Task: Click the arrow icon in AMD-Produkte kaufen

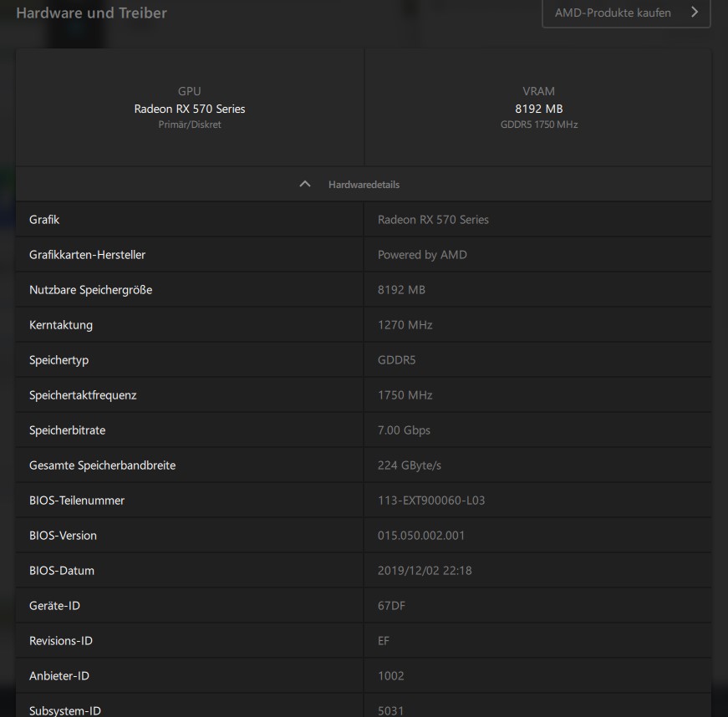Action: point(694,13)
